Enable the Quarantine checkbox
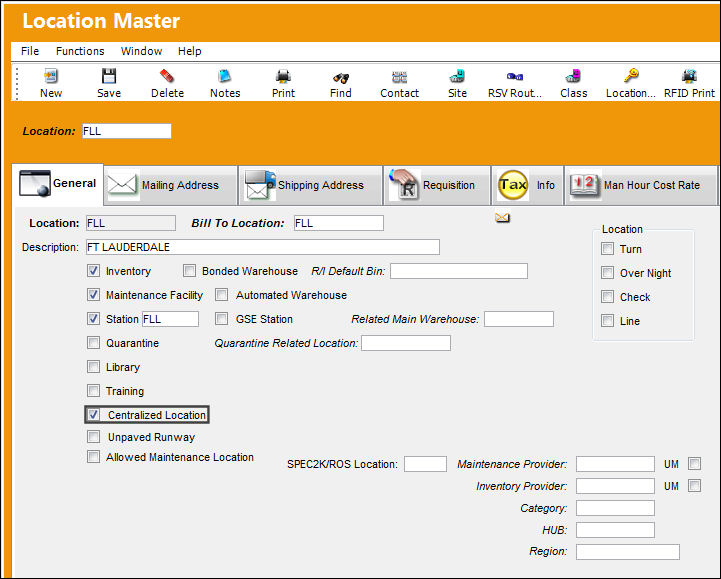Viewport: 721px width, 579px height. click(x=93, y=342)
